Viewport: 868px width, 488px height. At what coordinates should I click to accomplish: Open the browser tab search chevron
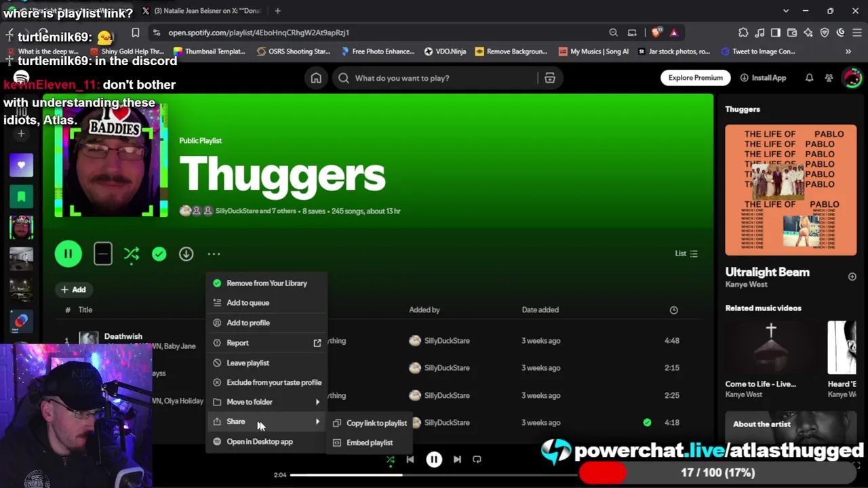pyautogui.click(x=786, y=11)
